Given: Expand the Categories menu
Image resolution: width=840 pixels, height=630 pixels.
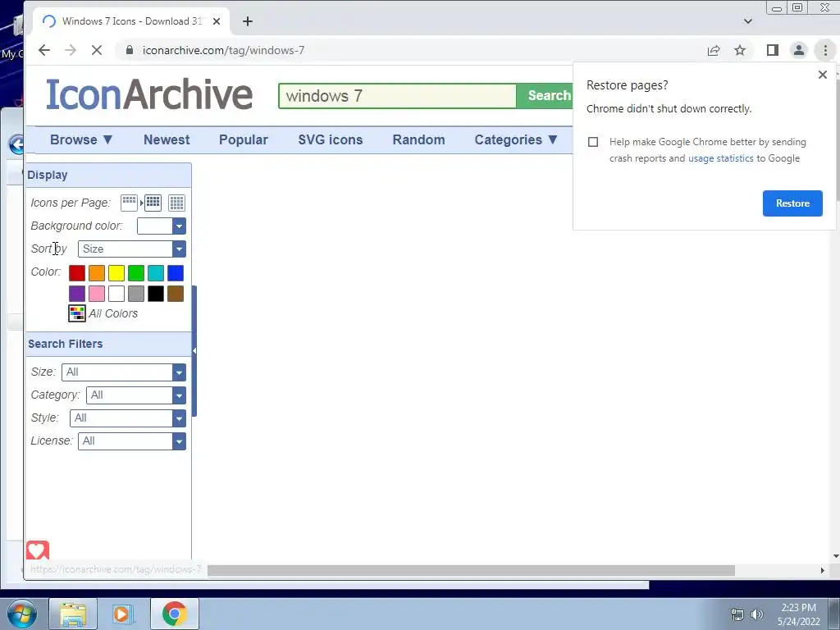Looking at the screenshot, I should [x=517, y=139].
